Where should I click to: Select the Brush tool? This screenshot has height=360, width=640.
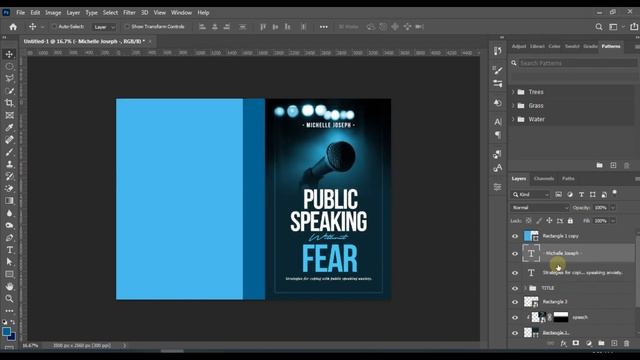click(x=9, y=152)
